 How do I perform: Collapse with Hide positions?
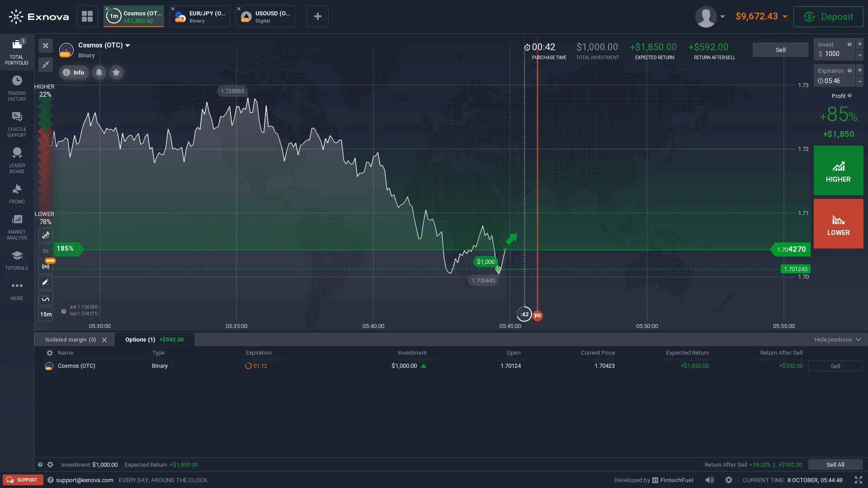tap(838, 340)
